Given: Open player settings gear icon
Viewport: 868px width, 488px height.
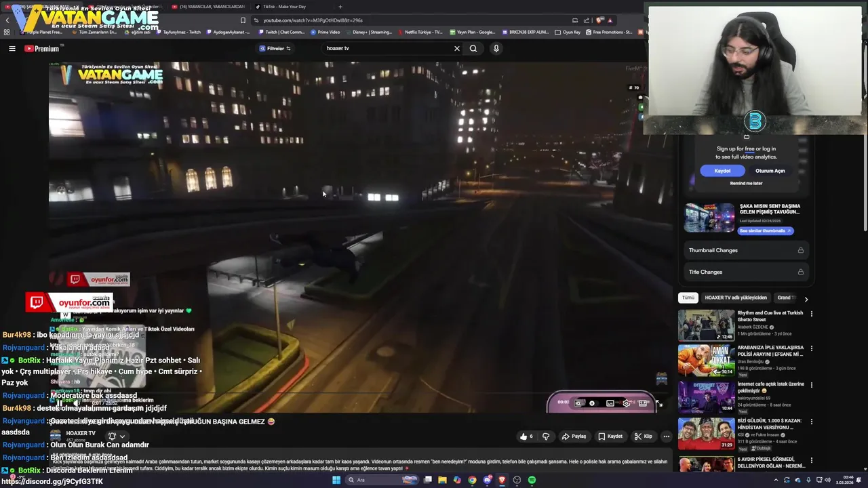Looking at the screenshot, I should click(626, 403).
